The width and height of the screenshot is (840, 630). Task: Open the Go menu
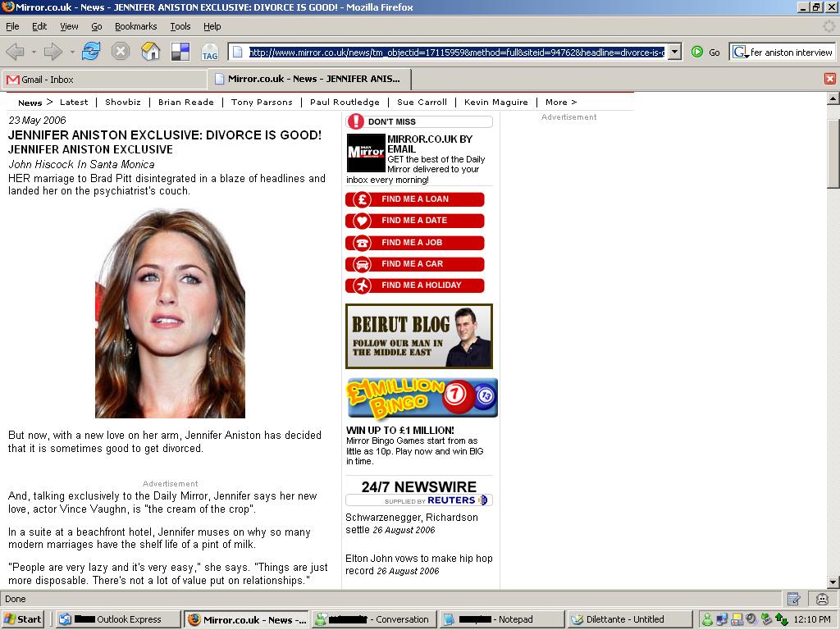tap(97, 26)
